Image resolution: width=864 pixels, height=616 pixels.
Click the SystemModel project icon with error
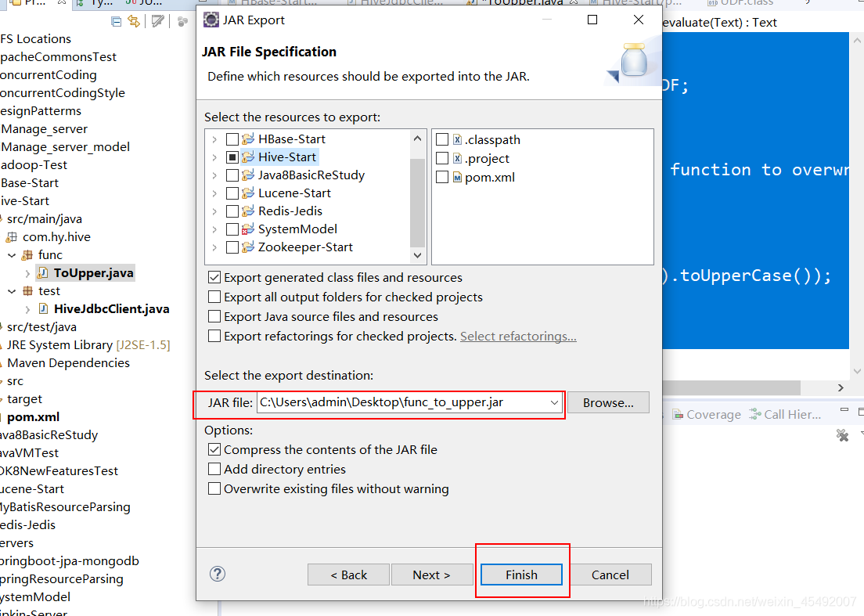(x=249, y=229)
